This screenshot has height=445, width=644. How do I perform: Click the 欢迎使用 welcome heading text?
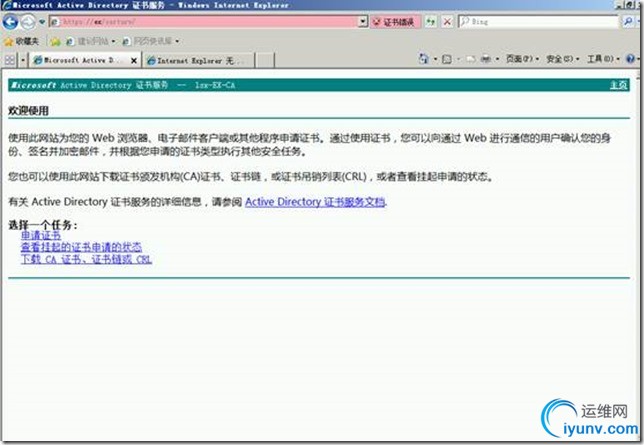28,111
